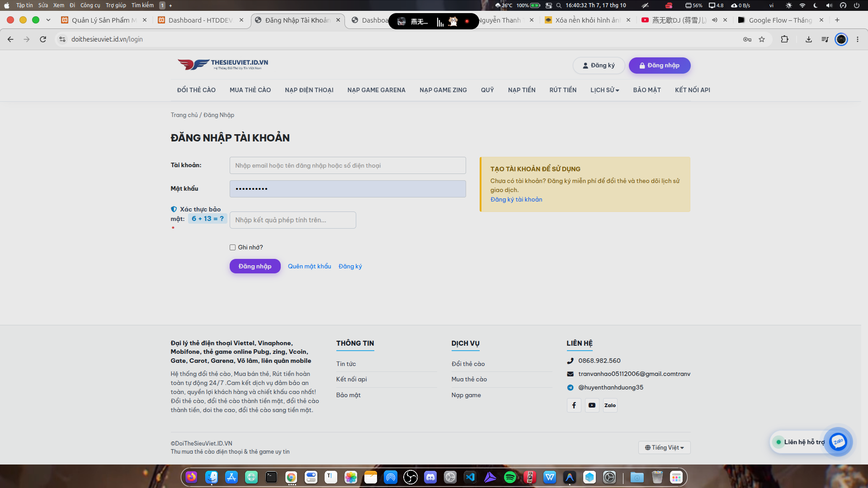
Task: Open Facebook social icon in footer
Action: 574,405
